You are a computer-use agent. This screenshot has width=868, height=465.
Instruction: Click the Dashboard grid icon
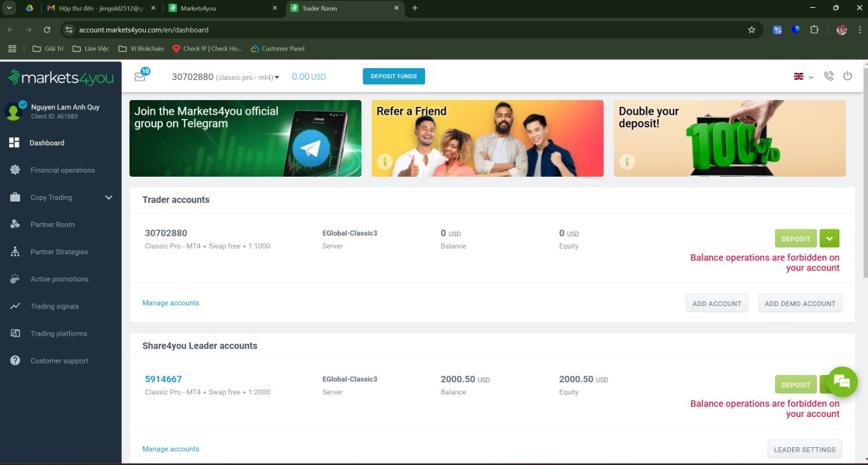click(x=15, y=143)
